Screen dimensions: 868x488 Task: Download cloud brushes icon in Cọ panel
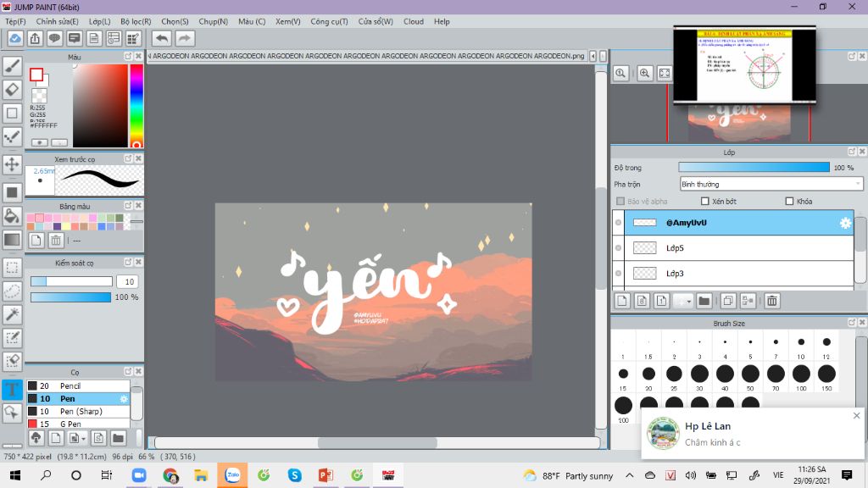(36, 438)
